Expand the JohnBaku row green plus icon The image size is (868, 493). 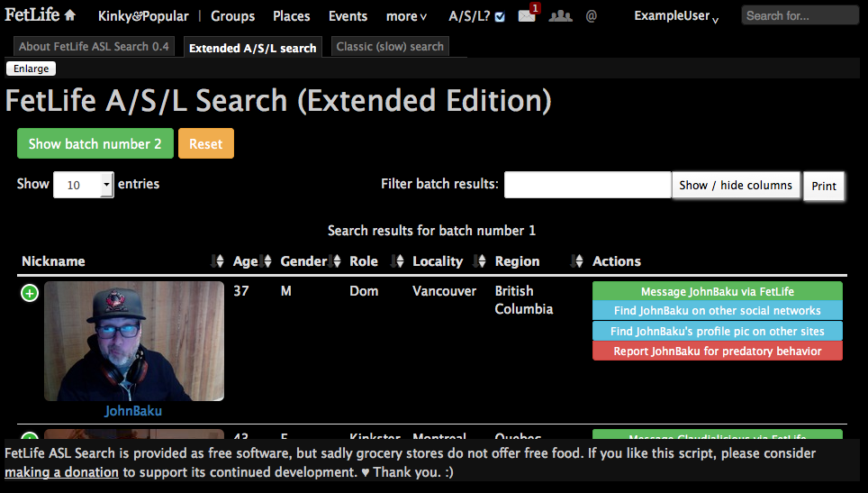(x=30, y=293)
